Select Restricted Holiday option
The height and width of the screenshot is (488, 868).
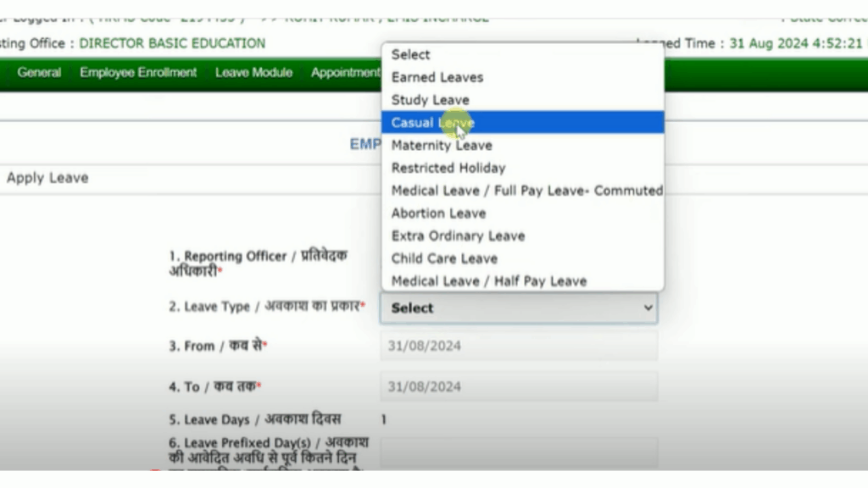click(522, 168)
